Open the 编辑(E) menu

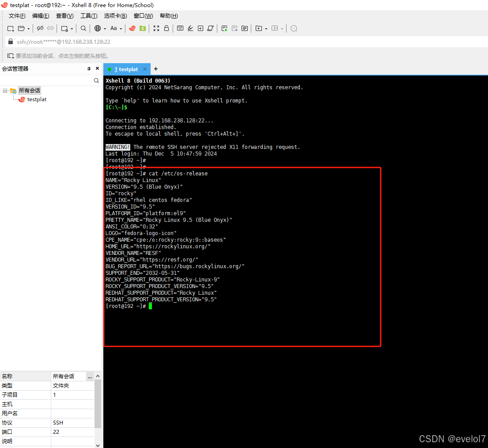pyautogui.click(x=41, y=16)
